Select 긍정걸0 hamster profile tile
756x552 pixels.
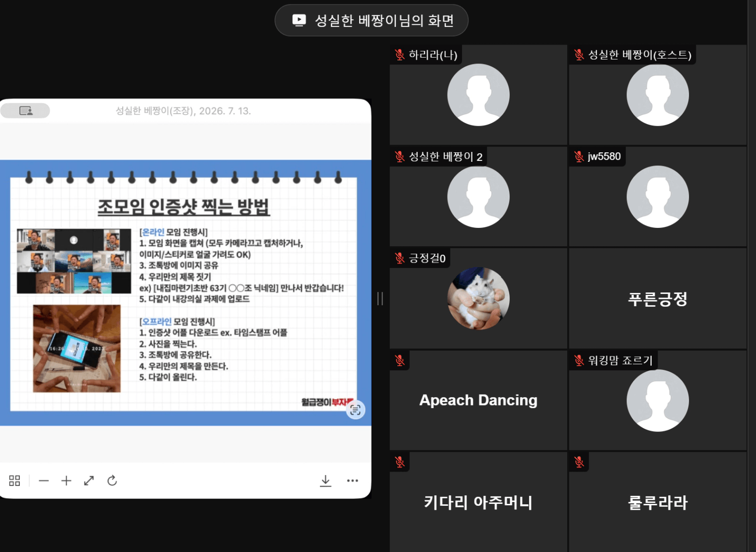[x=478, y=298]
